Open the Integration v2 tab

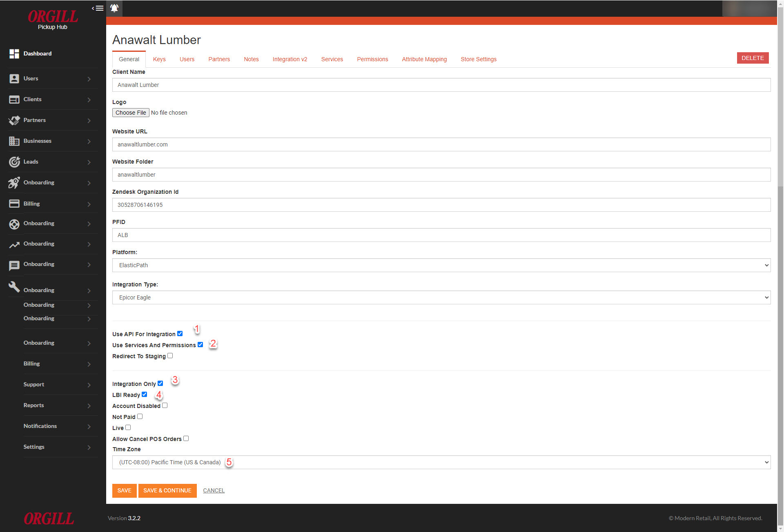click(290, 59)
